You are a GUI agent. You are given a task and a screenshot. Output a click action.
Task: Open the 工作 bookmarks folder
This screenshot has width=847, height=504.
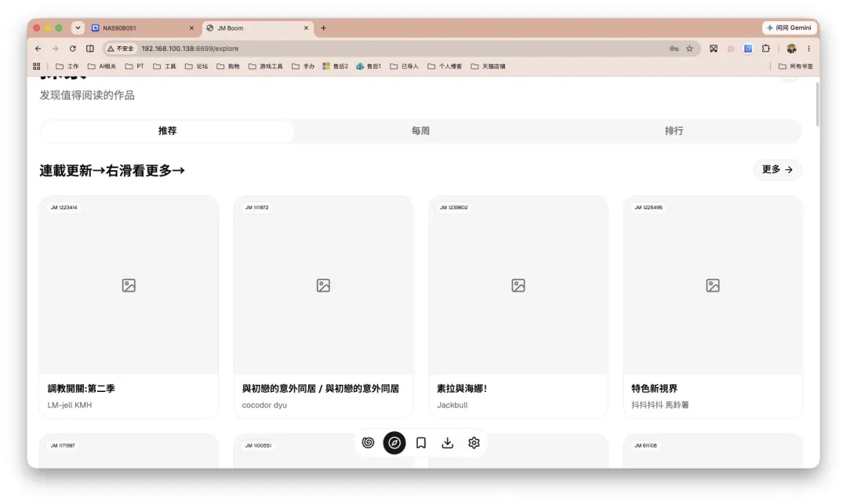(x=67, y=67)
